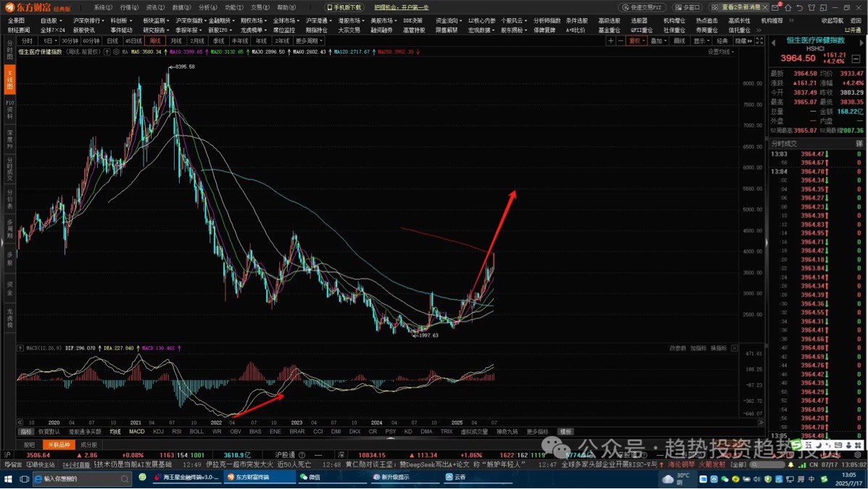
Task: Click the minus collapse icon next to price
Action: pyautogui.click(x=856, y=58)
